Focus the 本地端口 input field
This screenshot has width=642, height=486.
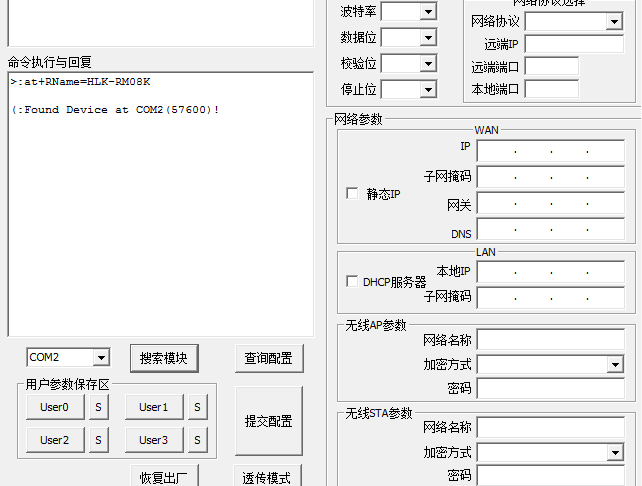[552, 89]
